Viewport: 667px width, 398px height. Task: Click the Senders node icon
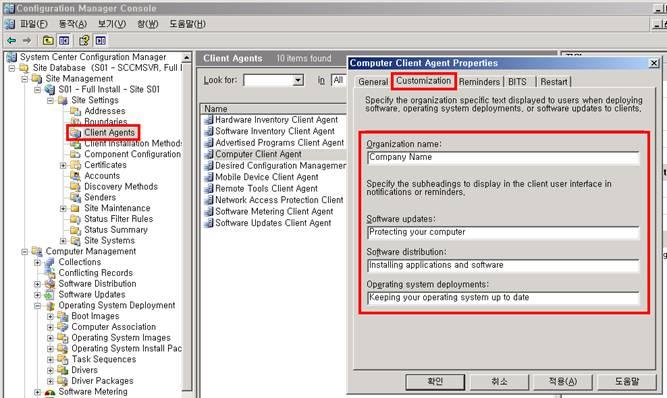point(75,197)
